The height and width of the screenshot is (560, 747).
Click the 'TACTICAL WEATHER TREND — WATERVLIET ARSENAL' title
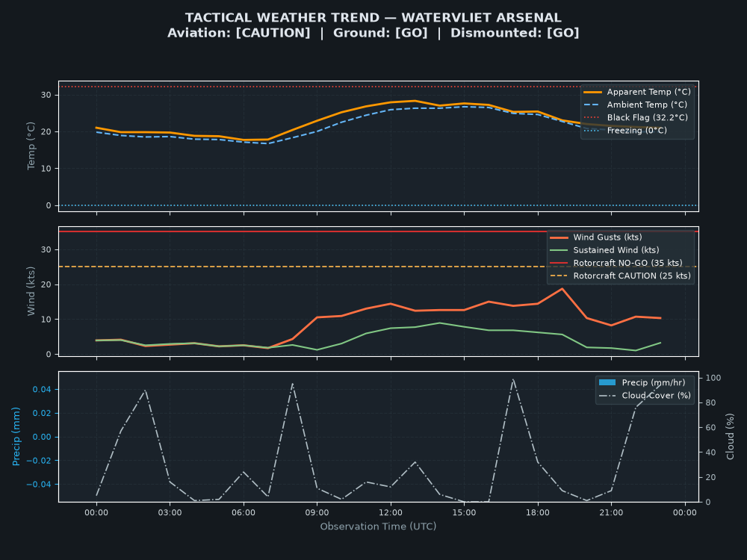[x=373, y=18]
